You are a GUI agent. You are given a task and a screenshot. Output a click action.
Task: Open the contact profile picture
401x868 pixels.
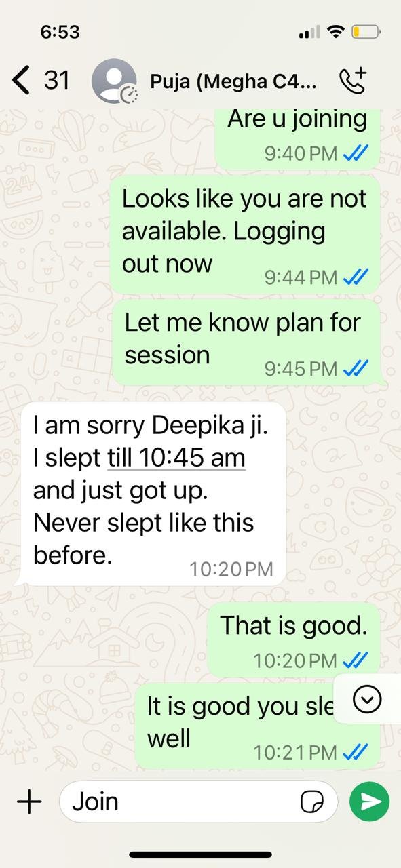[114, 81]
